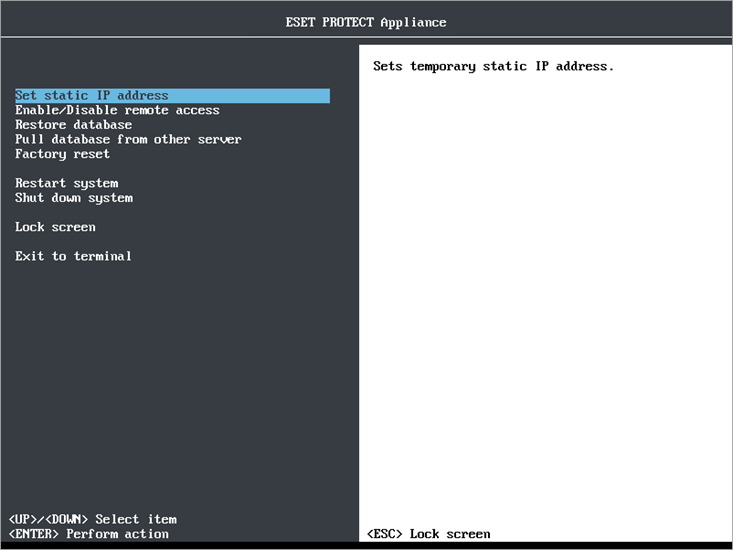Viewport: 733px width, 550px height.
Task: Choose Restart system in the menu
Action: [66, 183]
